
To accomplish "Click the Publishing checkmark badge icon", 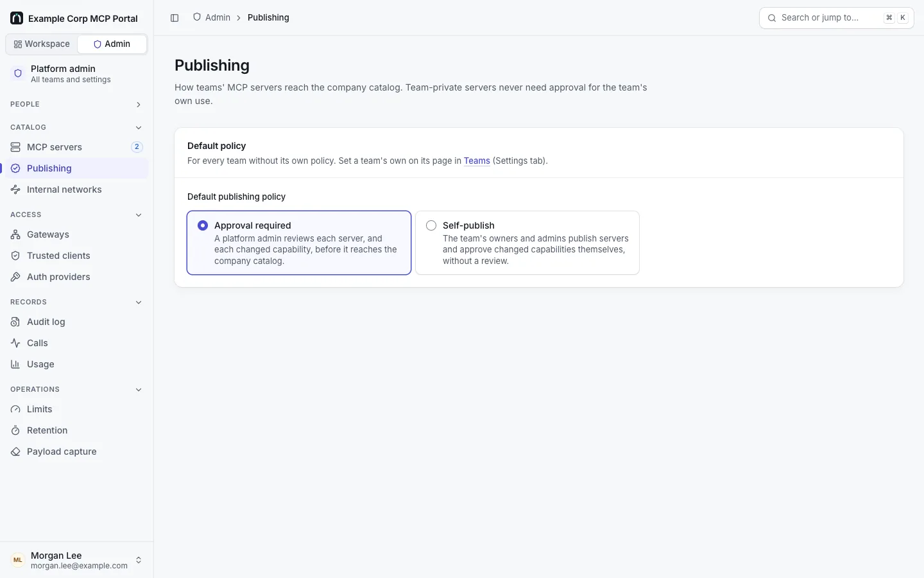I will tap(15, 168).
